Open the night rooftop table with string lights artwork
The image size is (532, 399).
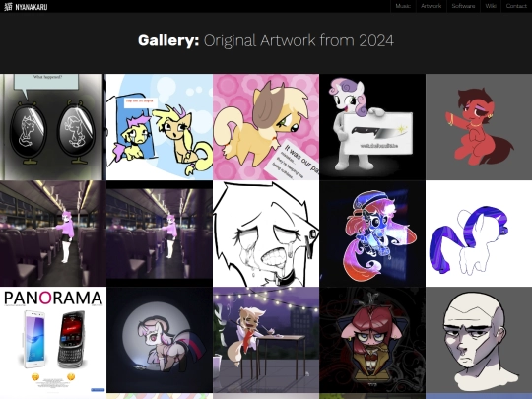tap(266, 340)
